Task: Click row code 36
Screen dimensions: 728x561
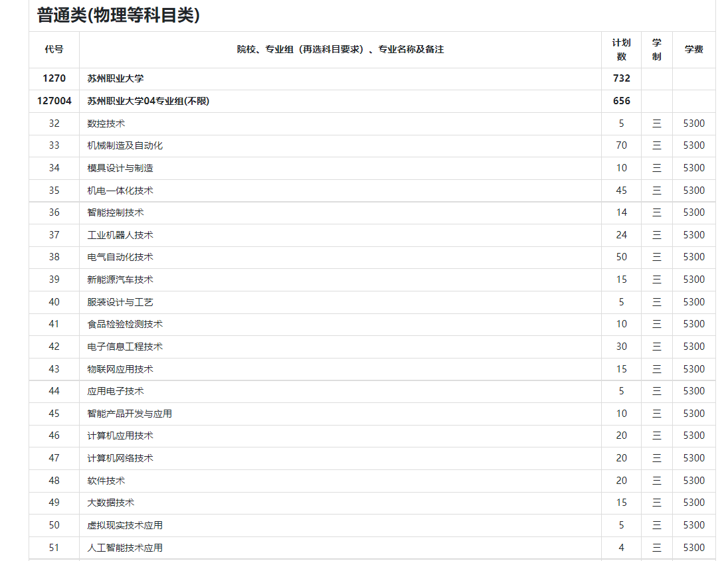Action: pyautogui.click(x=54, y=212)
